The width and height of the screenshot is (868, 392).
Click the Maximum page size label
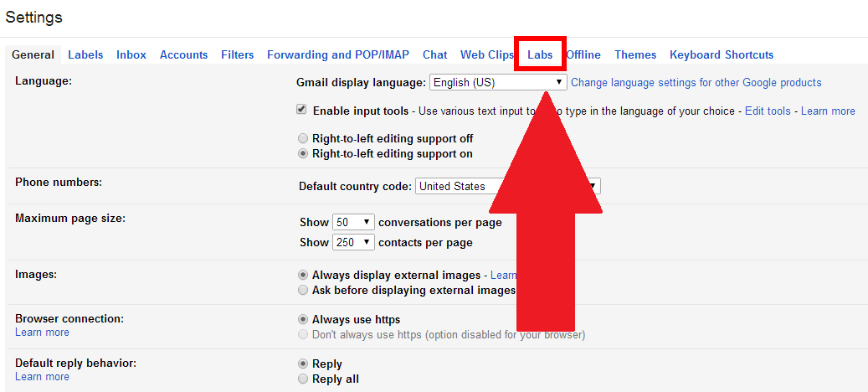click(70, 218)
